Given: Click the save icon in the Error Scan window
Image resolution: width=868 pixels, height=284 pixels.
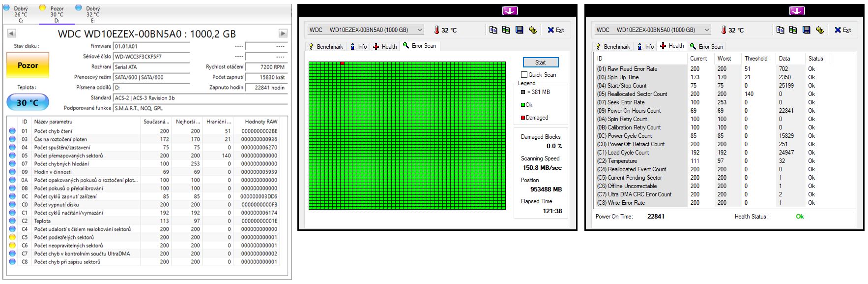Looking at the screenshot, I should (519, 30).
